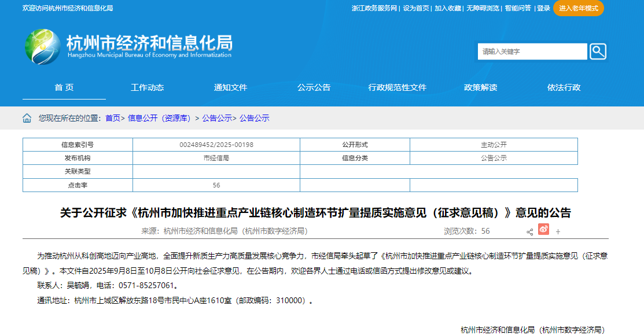Click the Hangzhou bureau logo emblem
The height and width of the screenshot is (335, 644).
click(x=42, y=46)
